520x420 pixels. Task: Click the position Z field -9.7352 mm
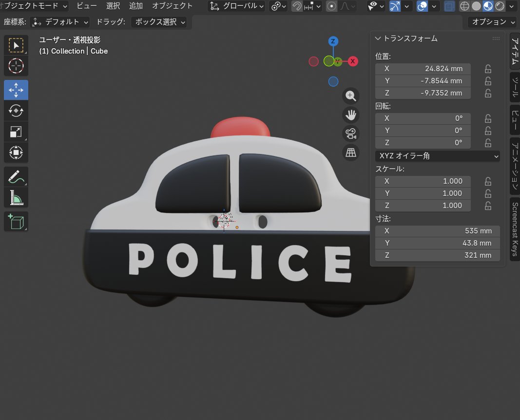[x=423, y=93]
